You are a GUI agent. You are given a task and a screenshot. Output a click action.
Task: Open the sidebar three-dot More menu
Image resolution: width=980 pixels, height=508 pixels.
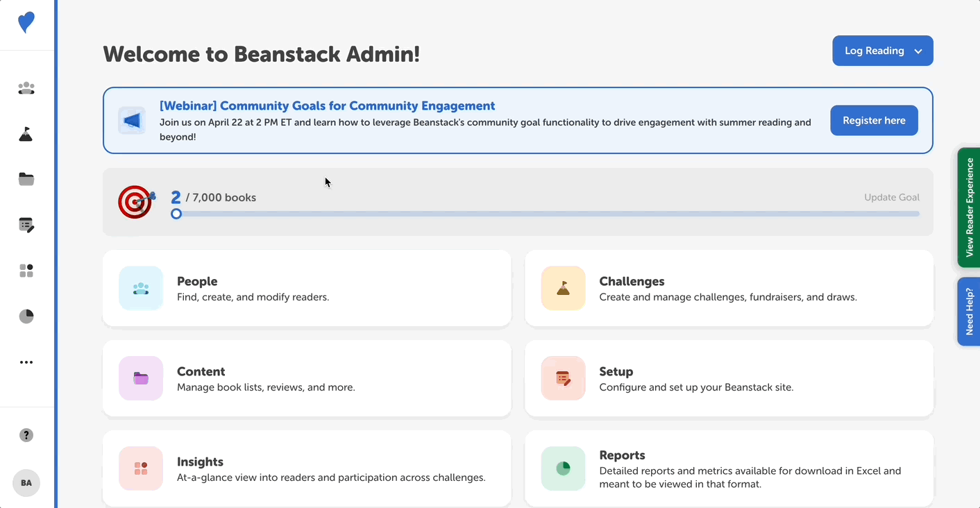26,362
